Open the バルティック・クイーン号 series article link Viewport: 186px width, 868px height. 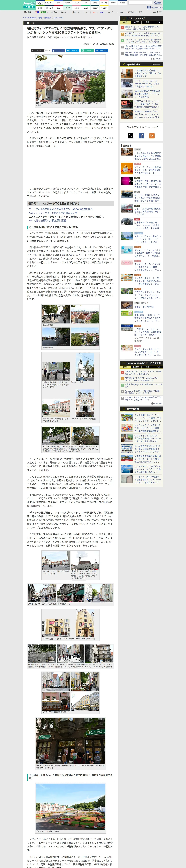pos(55,213)
